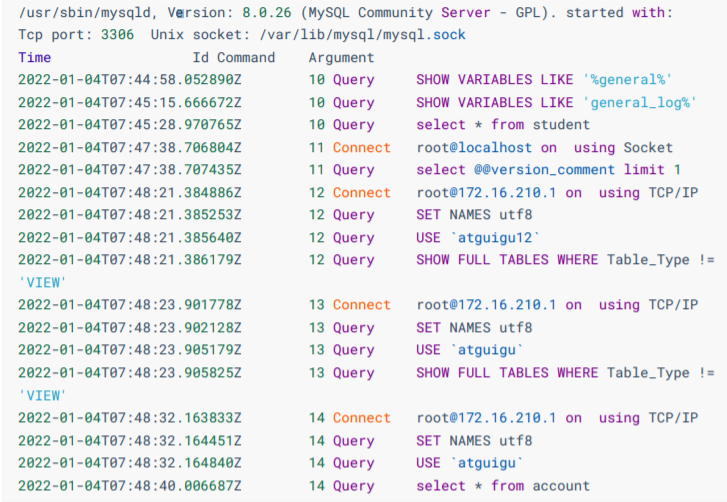Click timestamp 2022-01-04T07:48:23.902128Z
This screenshot has width=727, height=502.
point(130,328)
